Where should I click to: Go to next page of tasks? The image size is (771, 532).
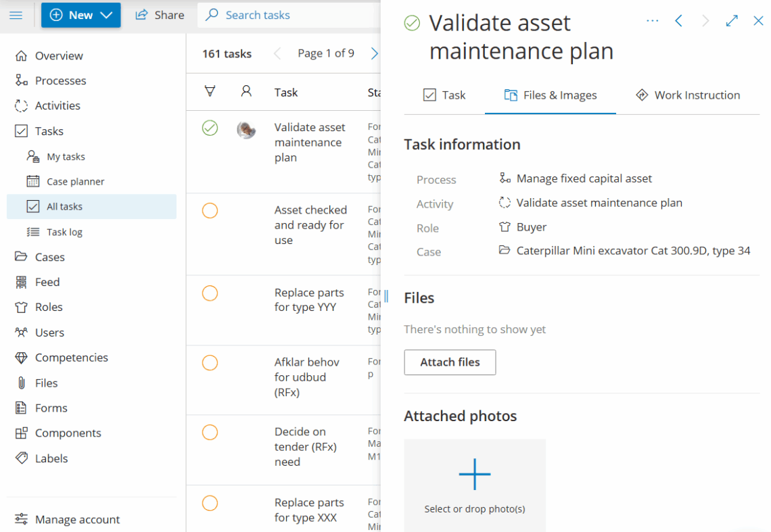374,53
